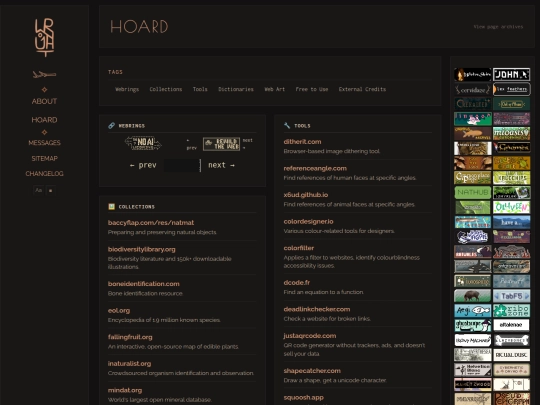Image resolution: width=540 pixels, height=405 pixels.
Task: Open the 'lex feathers' site badge
Action: [511, 89]
